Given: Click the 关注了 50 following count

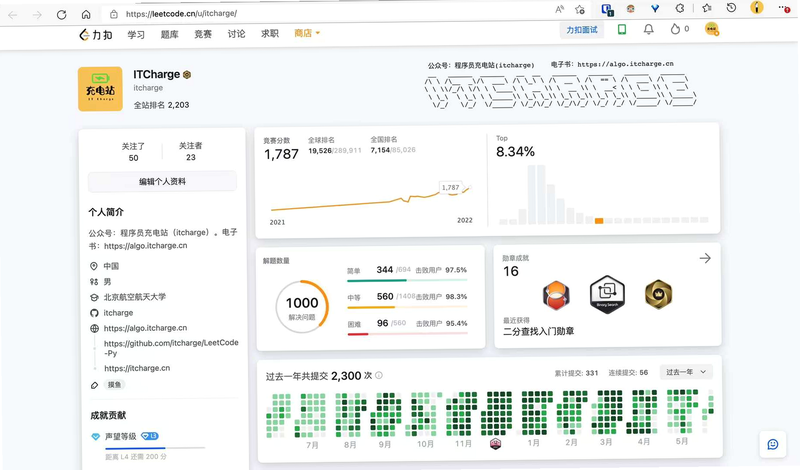Looking at the screenshot, I should pyautogui.click(x=133, y=152).
